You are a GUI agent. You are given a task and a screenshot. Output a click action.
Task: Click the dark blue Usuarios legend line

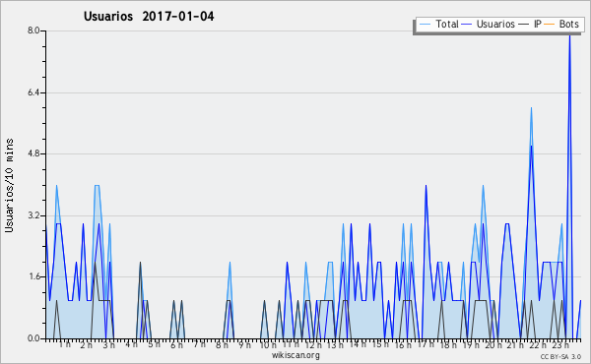click(467, 25)
